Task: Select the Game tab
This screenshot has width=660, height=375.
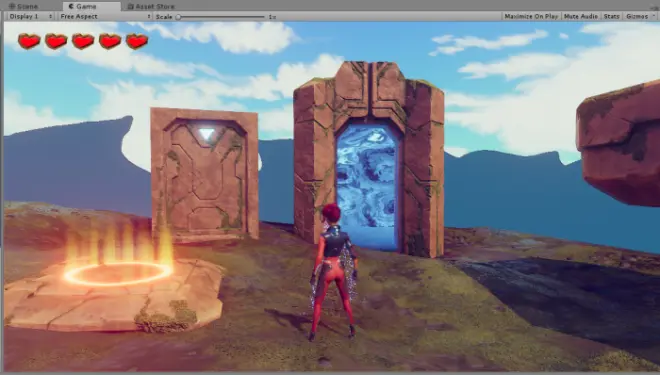Action: point(82,6)
